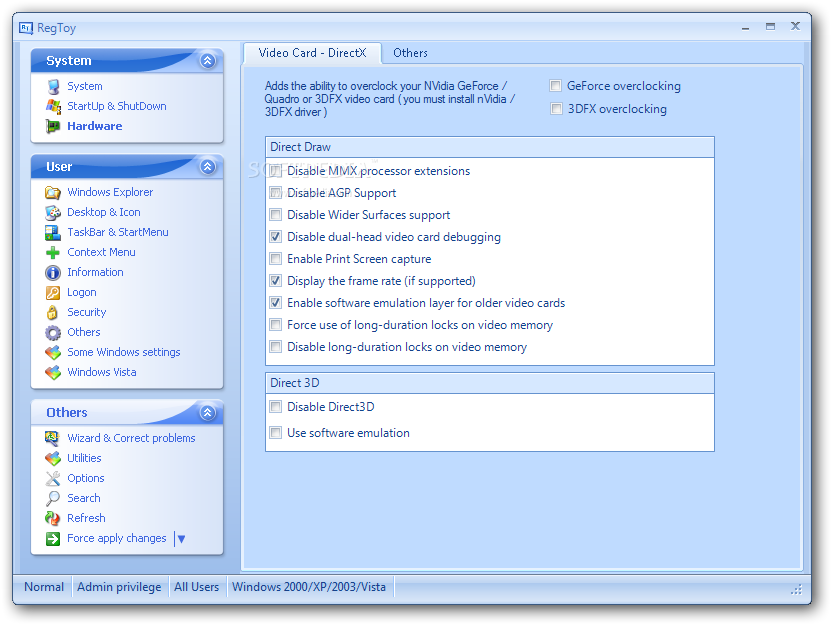Click the Direct Draw group header
This screenshot has width=832, height=625.
coord(490,147)
